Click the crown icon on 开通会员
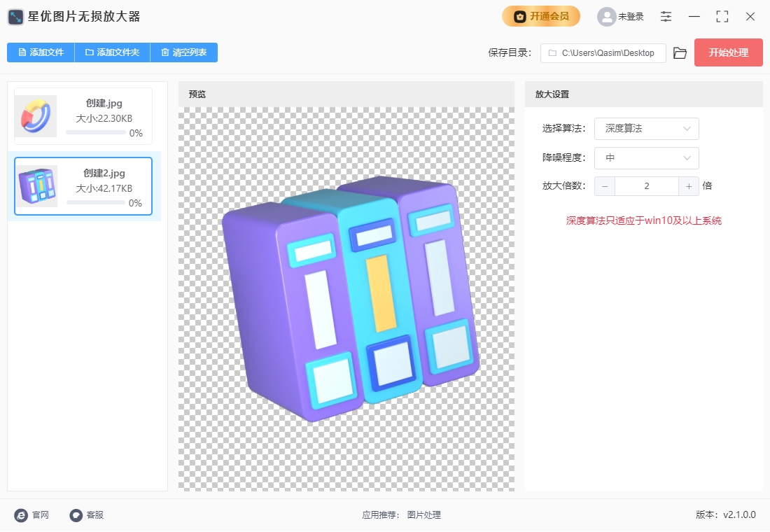 [520, 17]
